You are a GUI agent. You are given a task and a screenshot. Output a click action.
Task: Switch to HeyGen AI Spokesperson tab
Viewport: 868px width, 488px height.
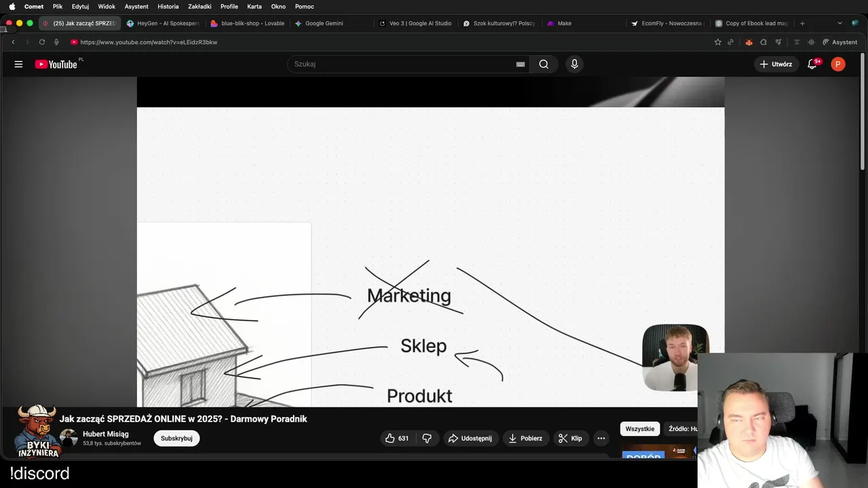click(x=163, y=23)
